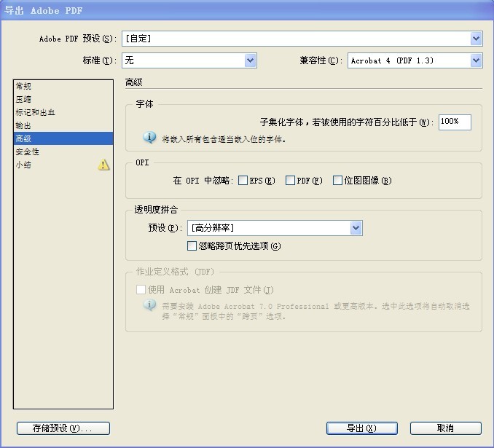Screen dimensions: 494x448
Task: Click the info icon under the JDF section
Action: [149, 305]
